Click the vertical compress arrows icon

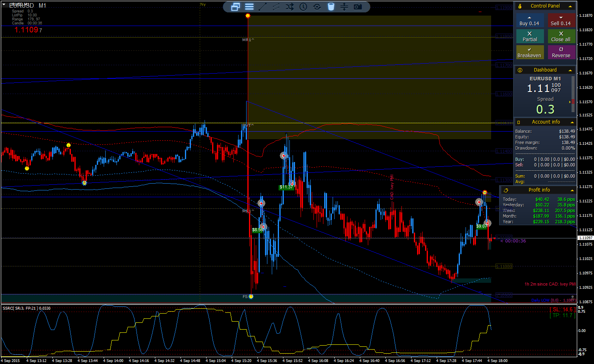[344, 7]
